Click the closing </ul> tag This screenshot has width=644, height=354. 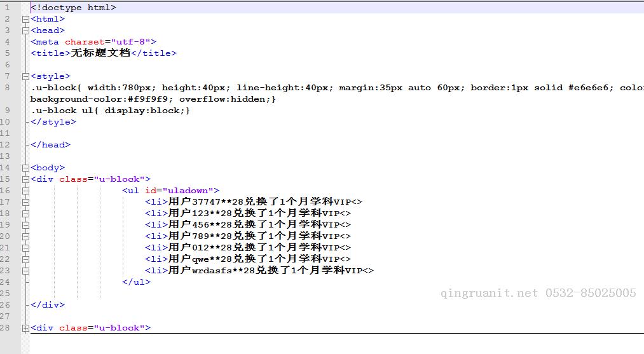click(137, 282)
